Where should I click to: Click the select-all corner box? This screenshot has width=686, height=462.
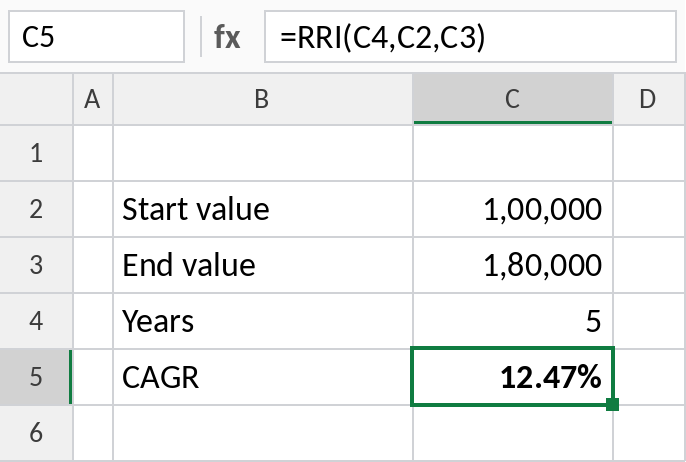point(36,99)
